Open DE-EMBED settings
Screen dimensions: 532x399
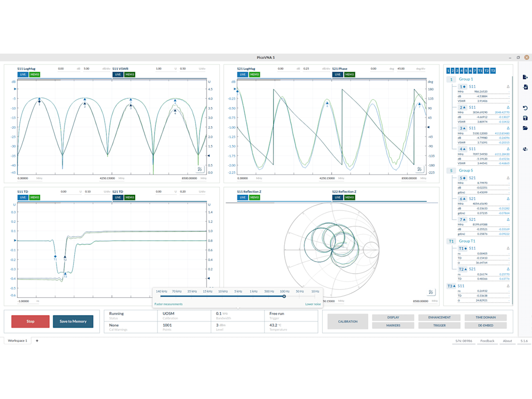(x=486, y=325)
